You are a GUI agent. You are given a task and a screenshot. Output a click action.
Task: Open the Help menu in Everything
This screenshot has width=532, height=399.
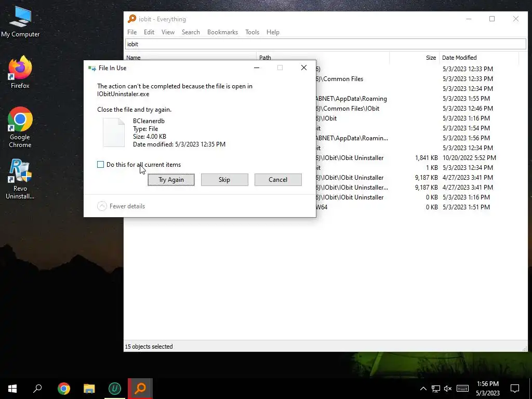coord(273,32)
